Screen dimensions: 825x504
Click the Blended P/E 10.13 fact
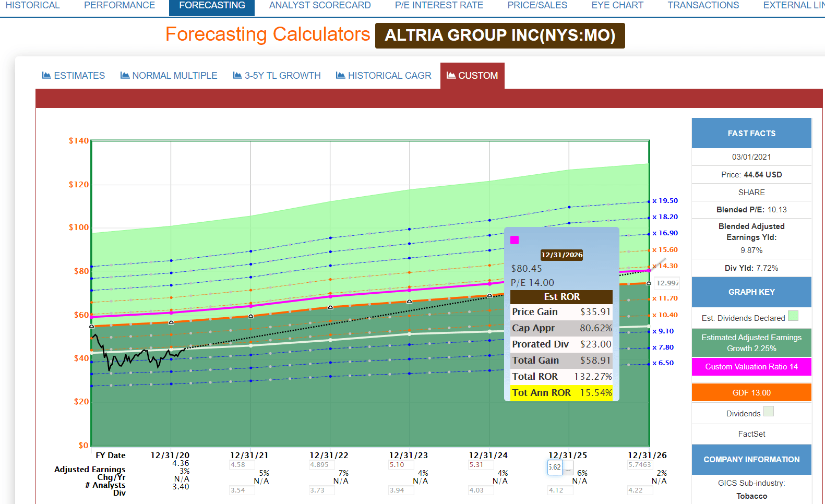[x=751, y=210]
